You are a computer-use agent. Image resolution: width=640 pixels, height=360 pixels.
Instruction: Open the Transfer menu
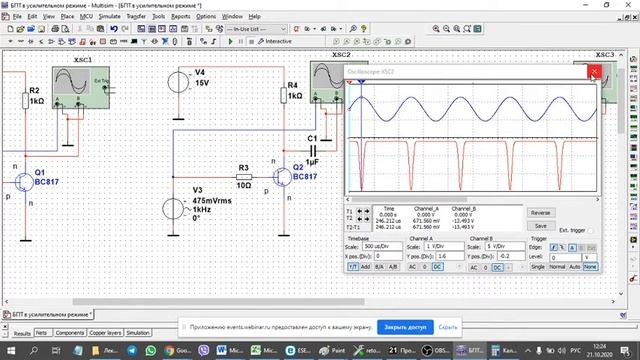136,16
